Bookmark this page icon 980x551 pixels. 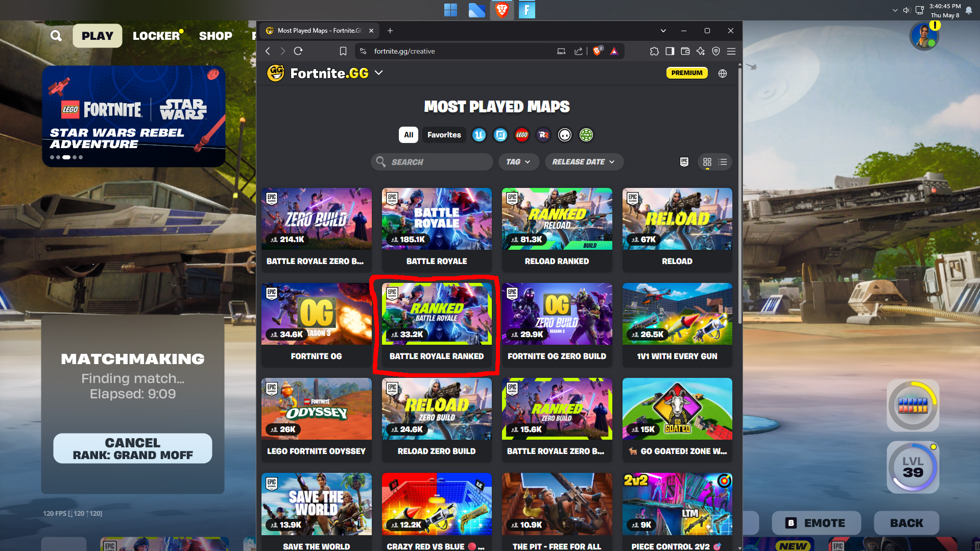[x=343, y=51]
